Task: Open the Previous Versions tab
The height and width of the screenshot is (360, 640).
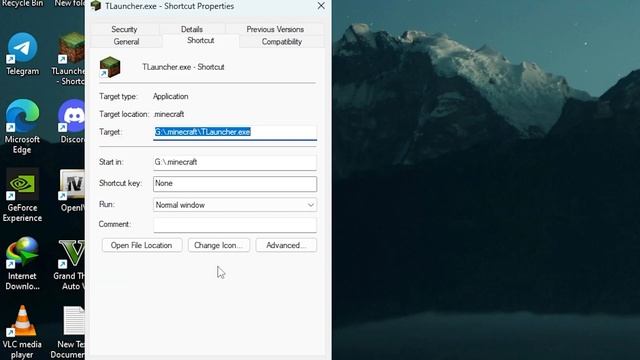Action: click(x=275, y=29)
